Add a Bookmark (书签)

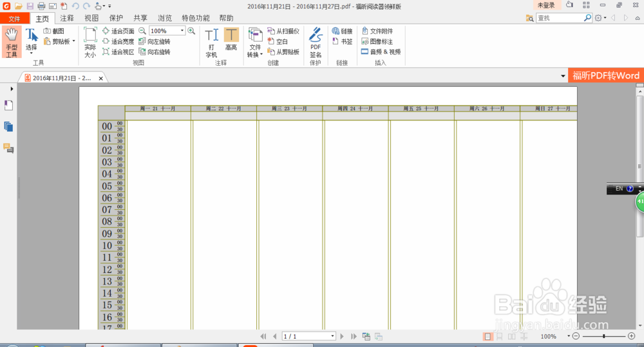[342, 41]
